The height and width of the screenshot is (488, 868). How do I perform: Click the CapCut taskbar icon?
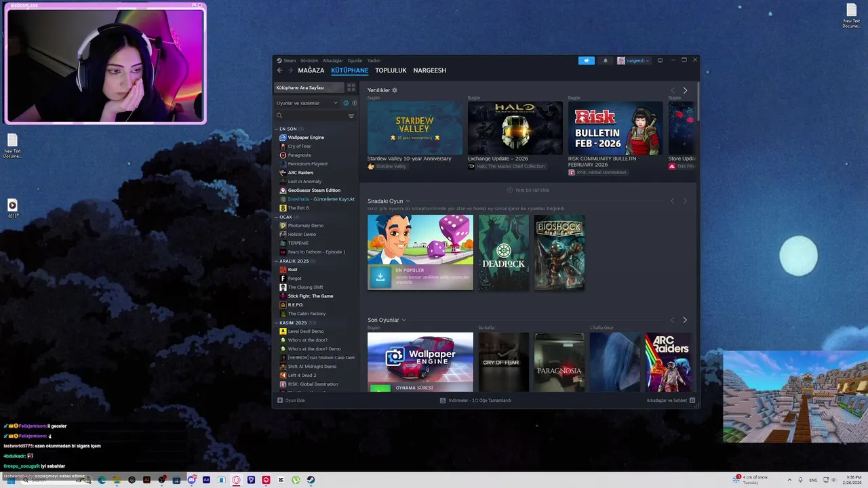281,480
